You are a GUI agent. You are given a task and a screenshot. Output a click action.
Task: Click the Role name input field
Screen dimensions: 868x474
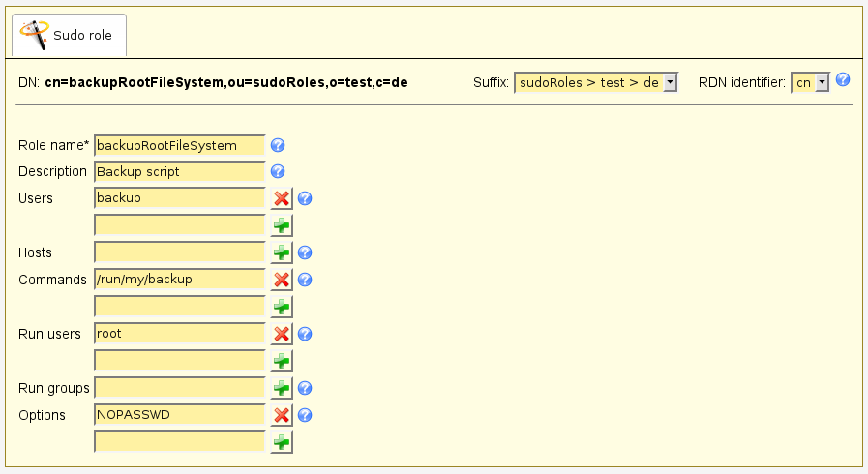click(x=179, y=145)
